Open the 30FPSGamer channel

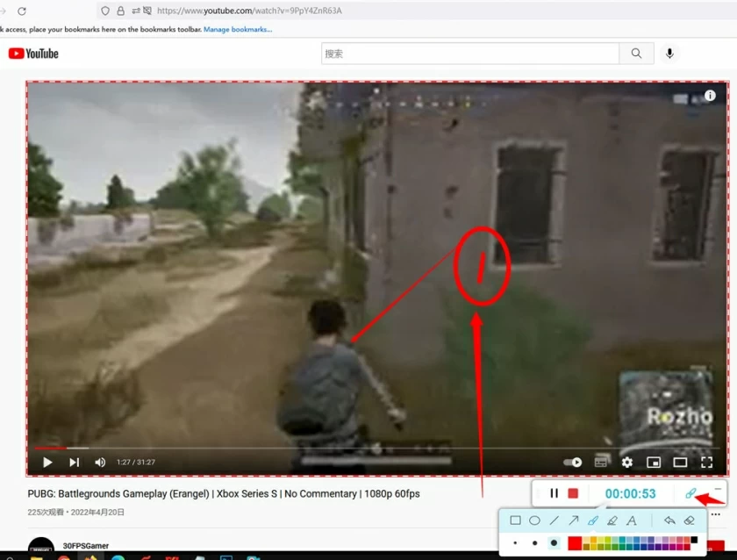pos(85,545)
